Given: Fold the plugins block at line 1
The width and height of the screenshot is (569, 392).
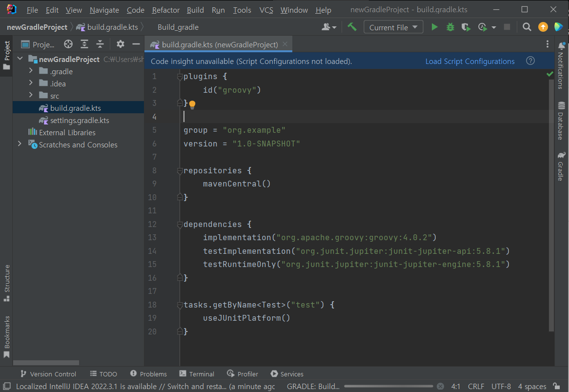Looking at the screenshot, I should click(180, 77).
